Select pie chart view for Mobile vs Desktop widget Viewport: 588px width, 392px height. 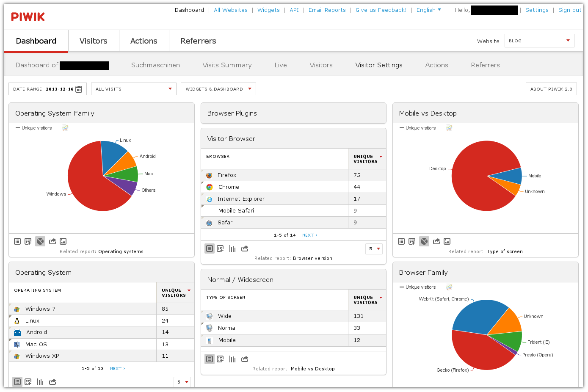[x=424, y=241]
